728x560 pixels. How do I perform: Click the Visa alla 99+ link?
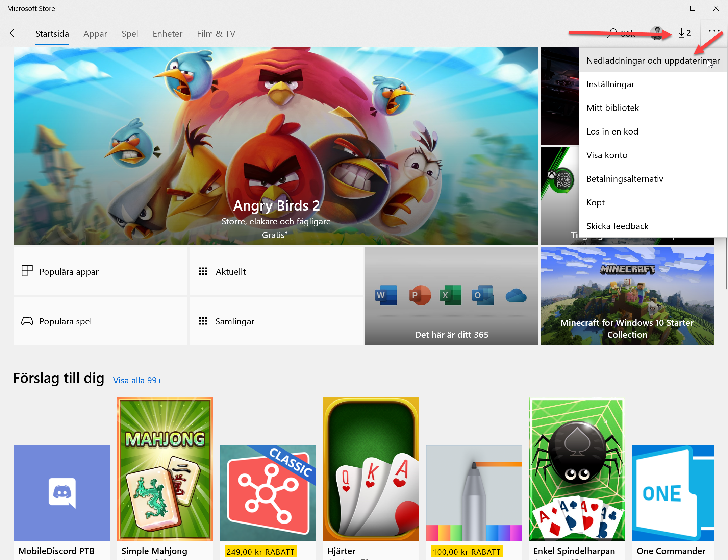pos(137,380)
